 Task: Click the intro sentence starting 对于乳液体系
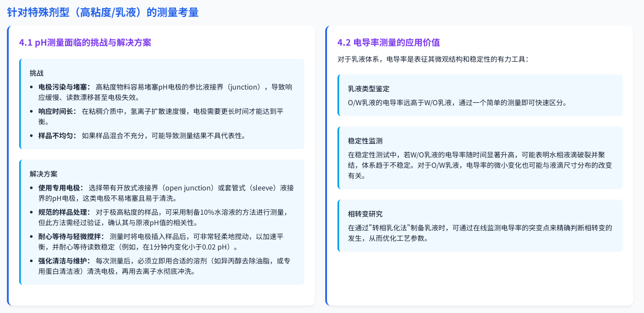[433, 59]
